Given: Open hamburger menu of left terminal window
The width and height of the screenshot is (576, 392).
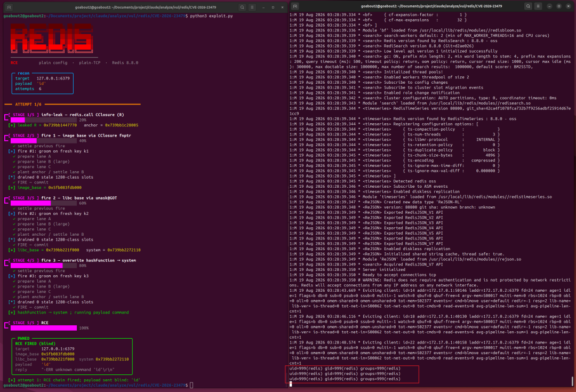Looking at the screenshot, I should click(x=252, y=7).
